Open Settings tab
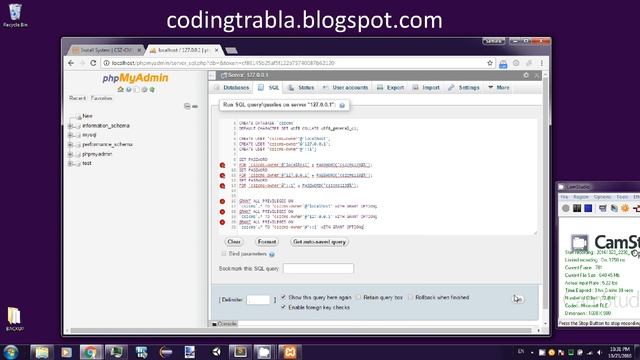Image resolution: width=640 pixels, height=360 pixels. click(464, 87)
